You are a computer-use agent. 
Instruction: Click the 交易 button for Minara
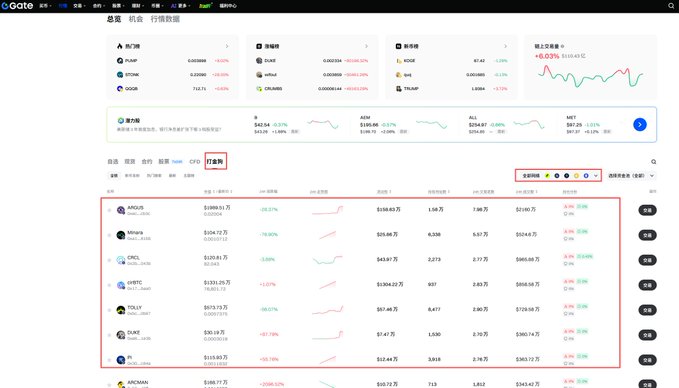647,235
